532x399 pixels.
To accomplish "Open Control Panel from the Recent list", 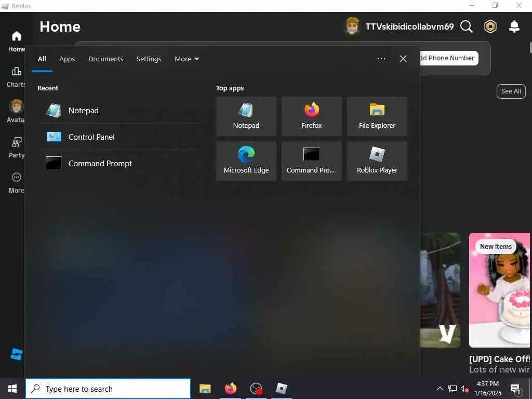I will click(121, 137).
